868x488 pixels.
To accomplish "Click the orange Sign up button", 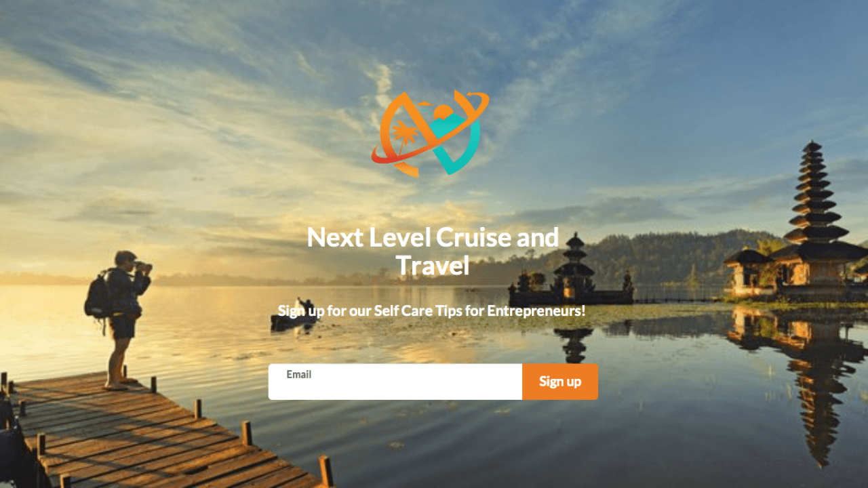I will [560, 382].
